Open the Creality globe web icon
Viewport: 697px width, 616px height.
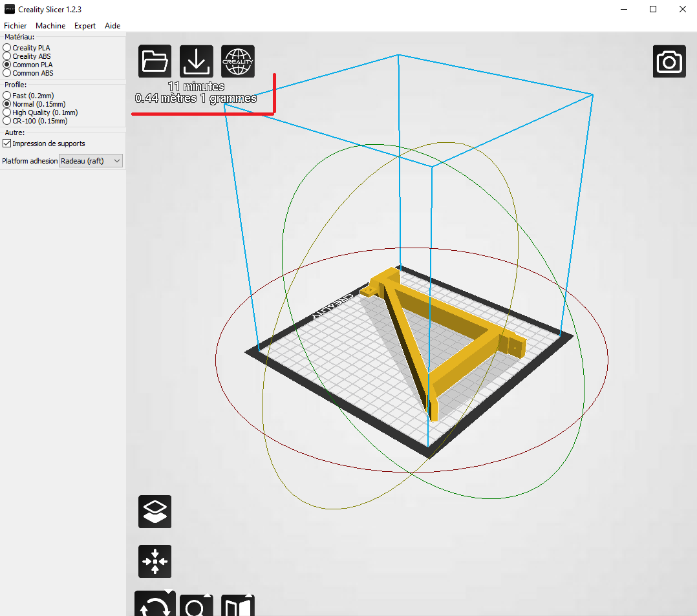238,61
